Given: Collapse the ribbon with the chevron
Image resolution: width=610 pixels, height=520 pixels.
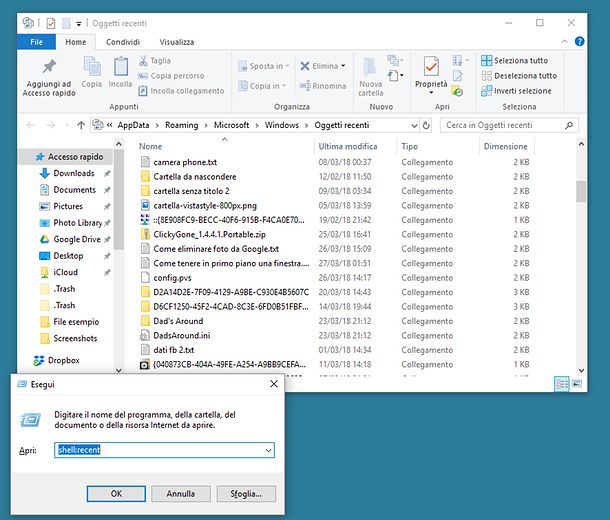Looking at the screenshot, I should tap(564, 41).
